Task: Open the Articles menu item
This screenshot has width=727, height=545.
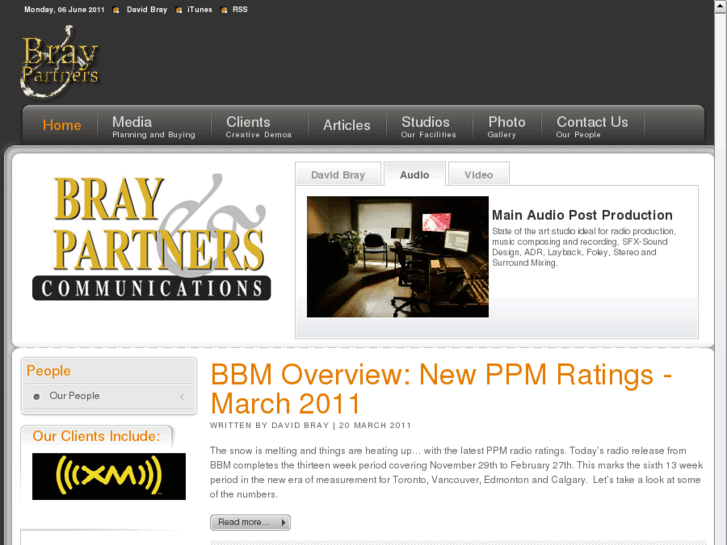Action: [346, 125]
